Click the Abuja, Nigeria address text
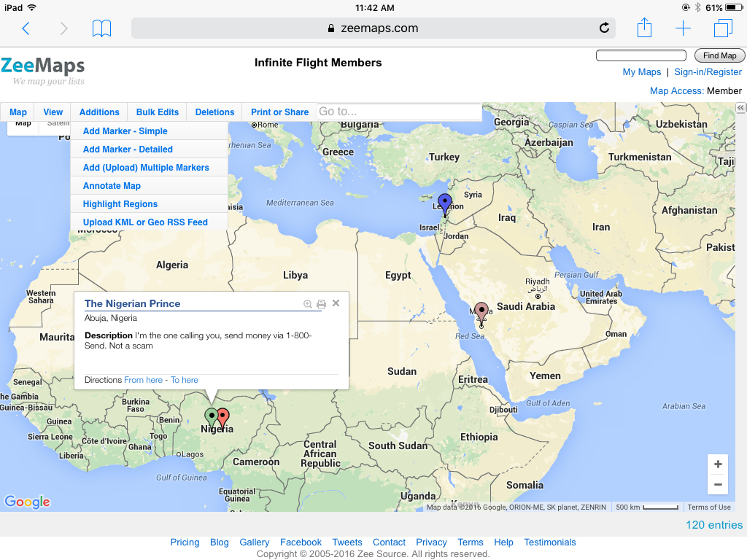 (111, 318)
